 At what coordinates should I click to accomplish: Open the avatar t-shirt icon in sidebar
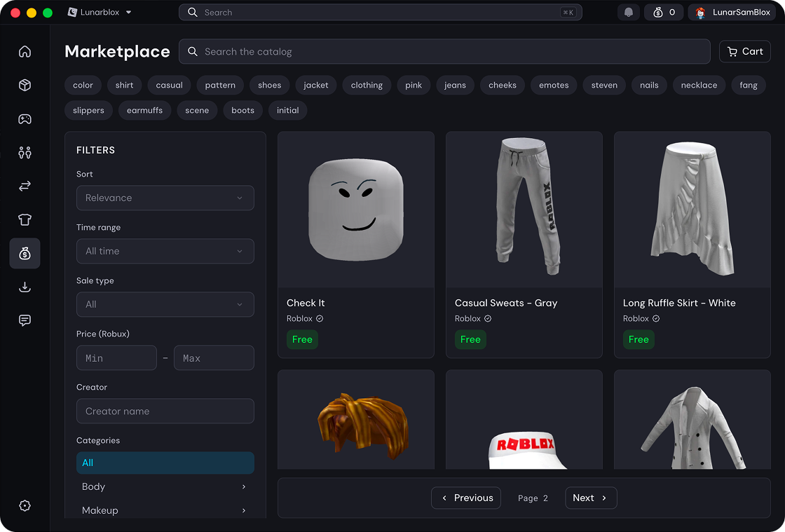point(25,219)
